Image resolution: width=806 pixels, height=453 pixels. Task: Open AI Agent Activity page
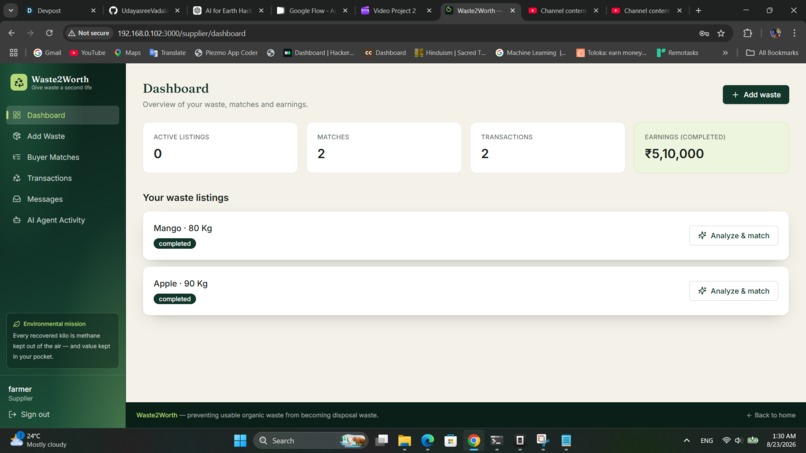tap(63, 220)
